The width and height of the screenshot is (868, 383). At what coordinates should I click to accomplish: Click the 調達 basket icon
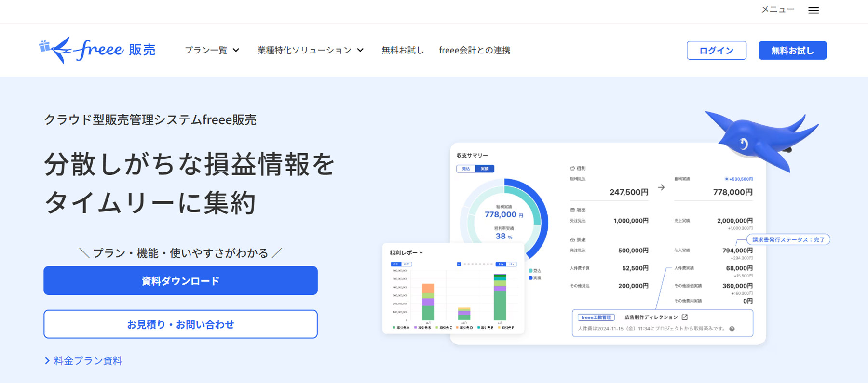pos(572,239)
